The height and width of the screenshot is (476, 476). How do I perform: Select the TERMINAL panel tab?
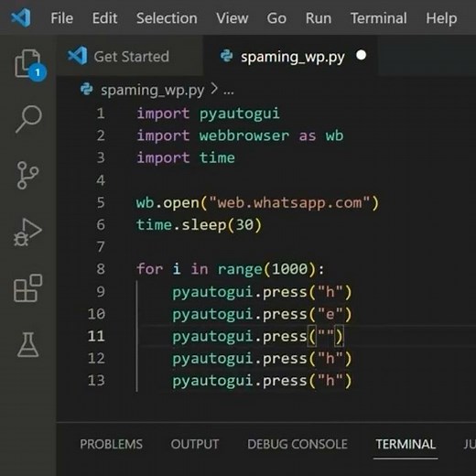[406, 444]
